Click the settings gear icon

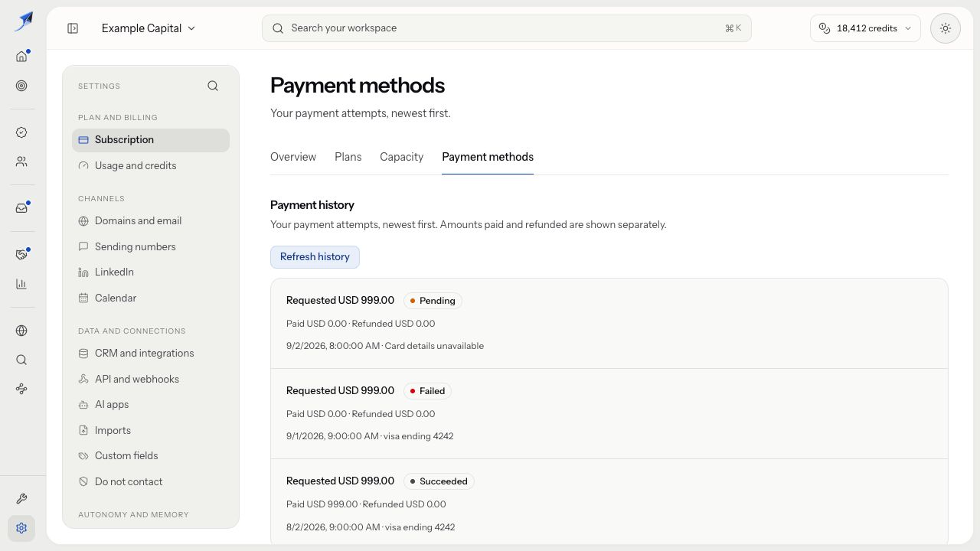pos(21,528)
